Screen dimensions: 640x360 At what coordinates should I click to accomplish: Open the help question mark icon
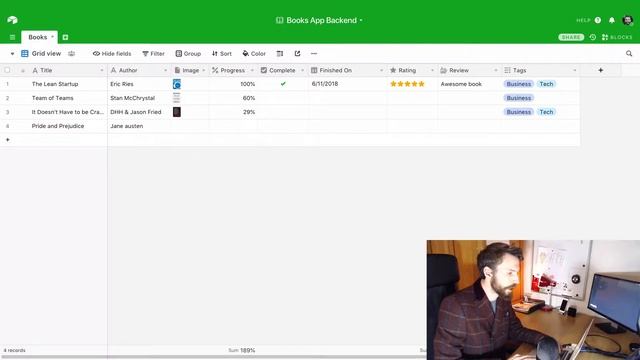pyautogui.click(x=598, y=20)
